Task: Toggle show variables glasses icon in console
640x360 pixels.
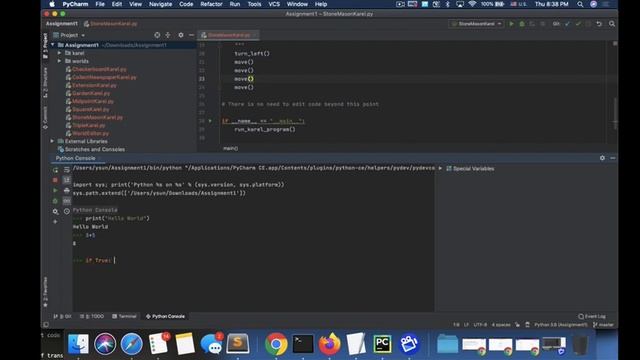Action: (x=67, y=201)
